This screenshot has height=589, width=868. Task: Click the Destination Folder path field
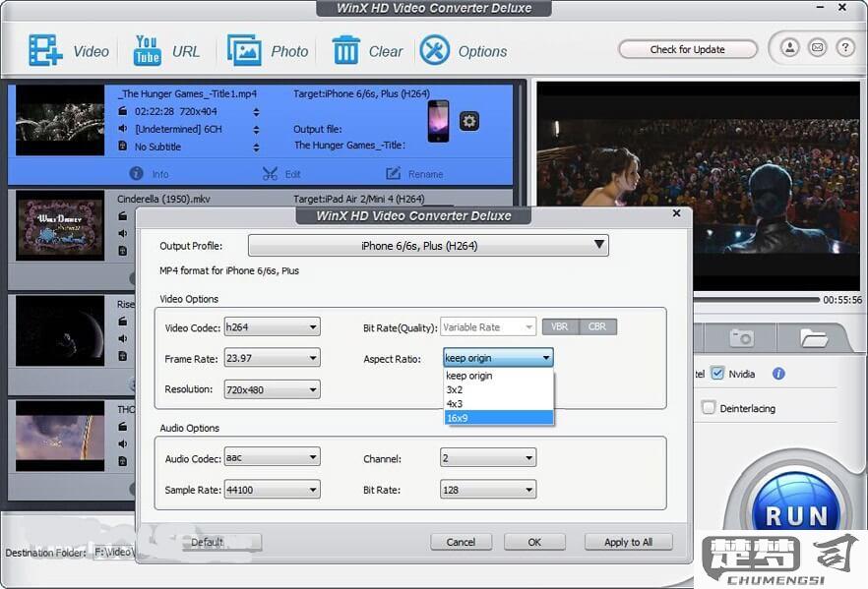click(114, 552)
